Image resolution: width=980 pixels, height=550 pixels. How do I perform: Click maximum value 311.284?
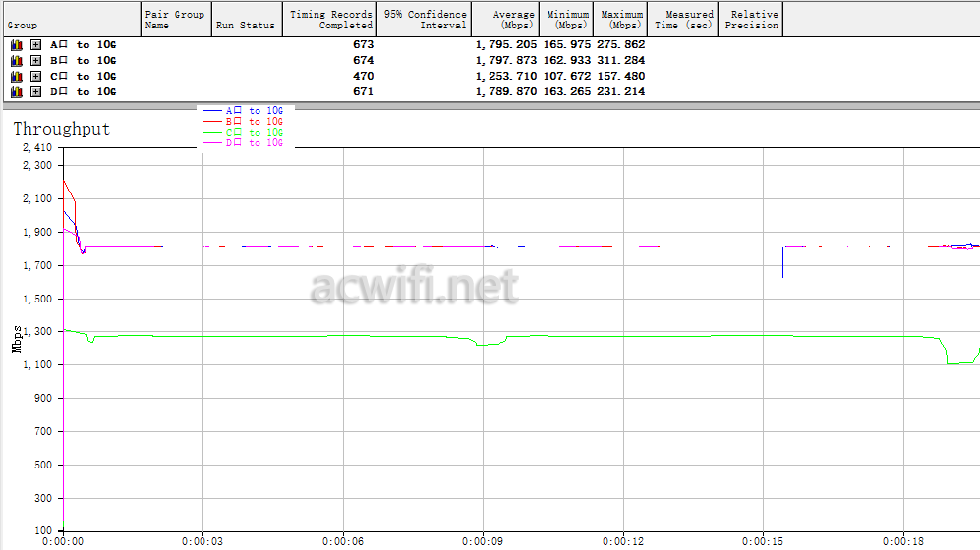click(x=620, y=61)
